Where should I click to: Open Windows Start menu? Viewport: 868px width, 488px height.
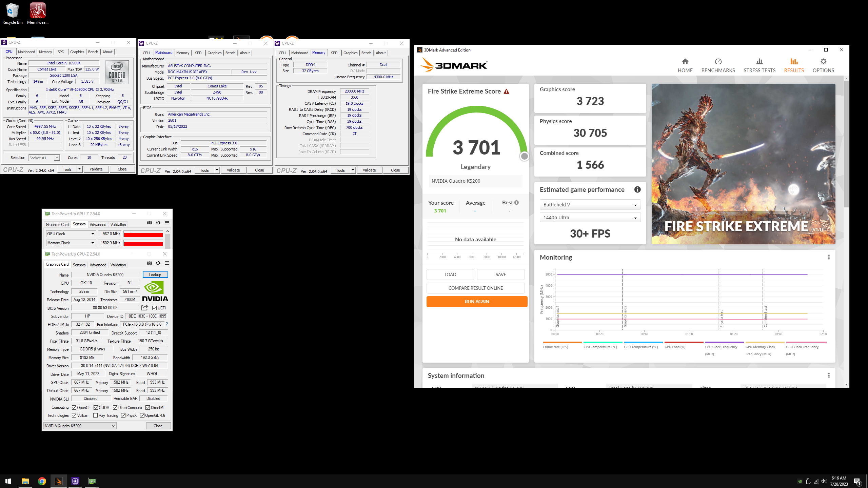pyautogui.click(x=8, y=481)
